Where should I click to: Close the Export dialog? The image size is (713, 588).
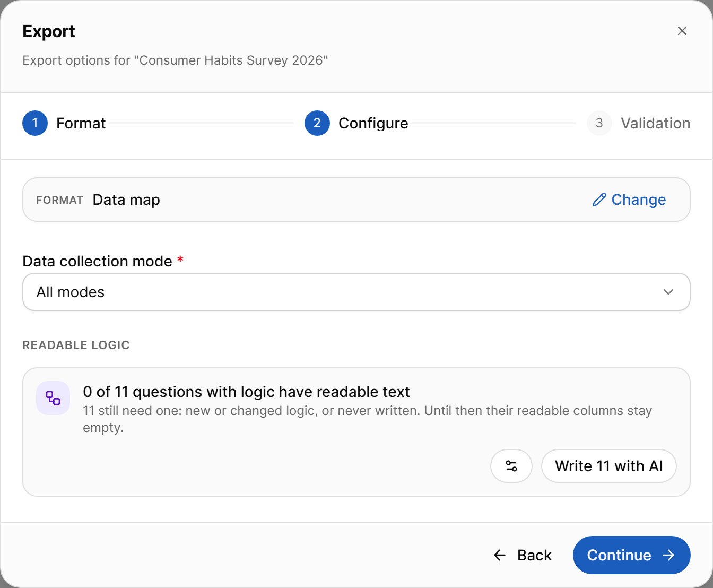click(x=682, y=31)
